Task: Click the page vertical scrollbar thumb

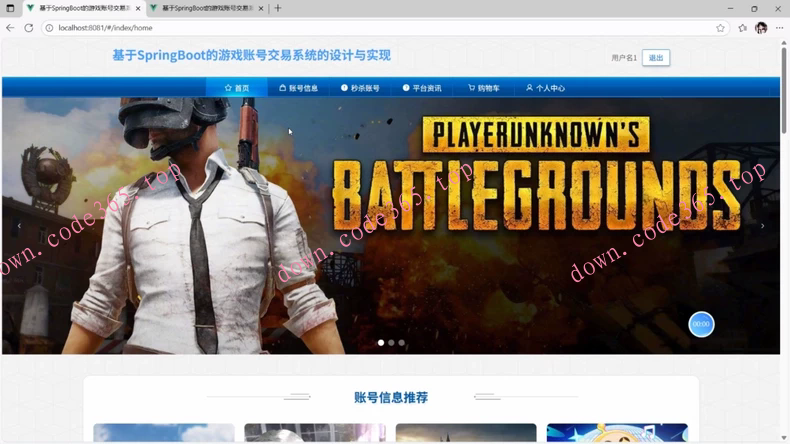Action: tap(783, 91)
